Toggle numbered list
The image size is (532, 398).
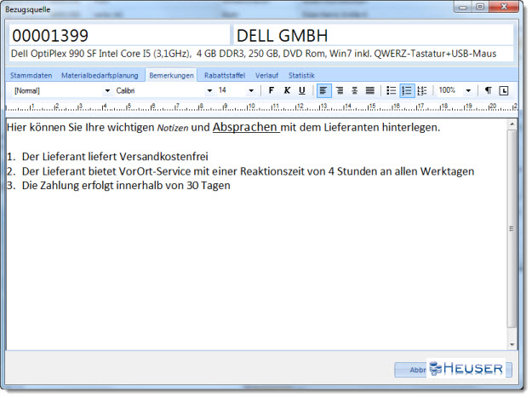tap(407, 90)
